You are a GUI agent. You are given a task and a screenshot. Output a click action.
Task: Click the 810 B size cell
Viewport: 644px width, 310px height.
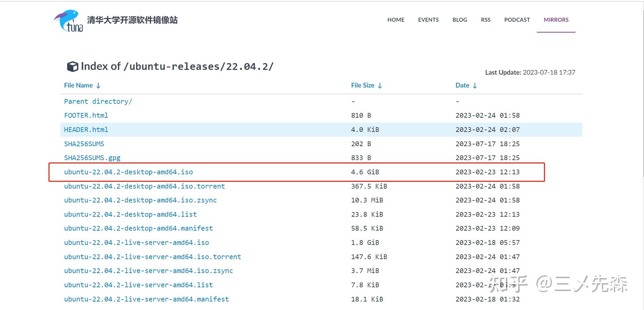coord(361,115)
